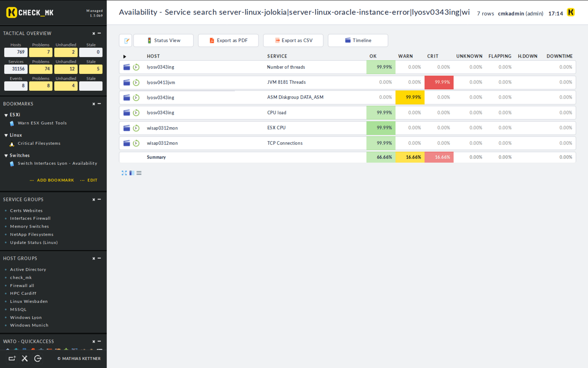Minimize the WATO Quickaccess snapin

coord(99,341)
